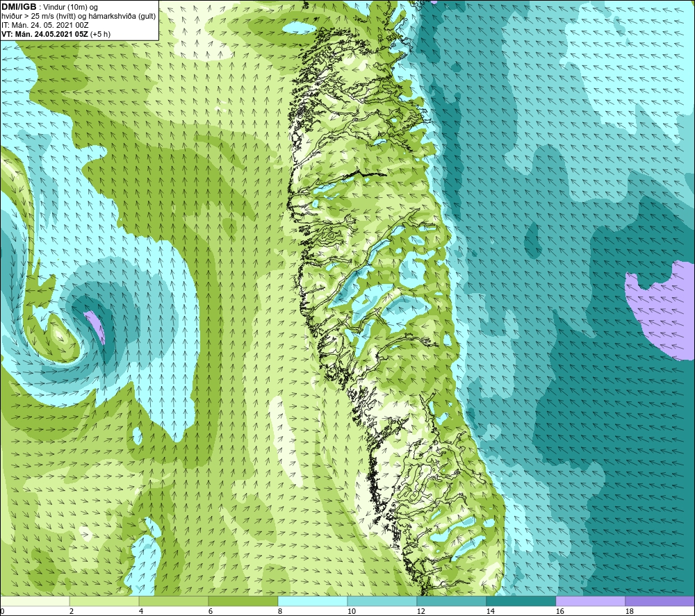Click the scale label '0'

point(2,611)
